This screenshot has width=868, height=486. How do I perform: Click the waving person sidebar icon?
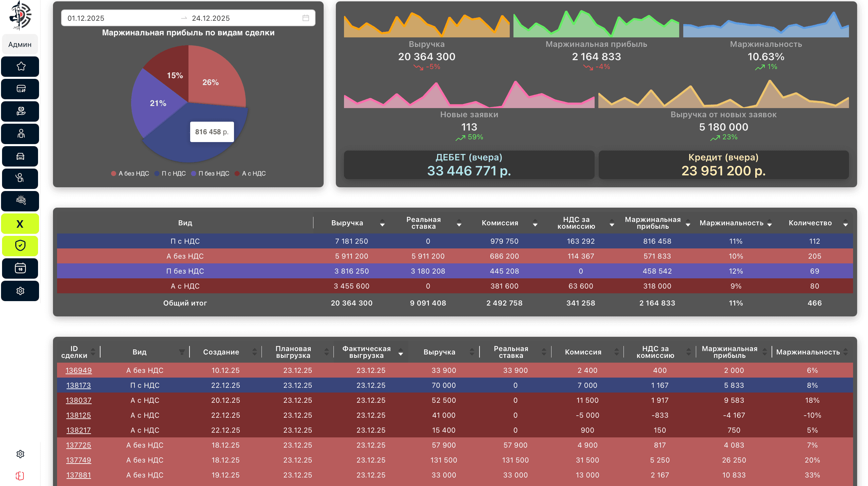pos(20,178)
